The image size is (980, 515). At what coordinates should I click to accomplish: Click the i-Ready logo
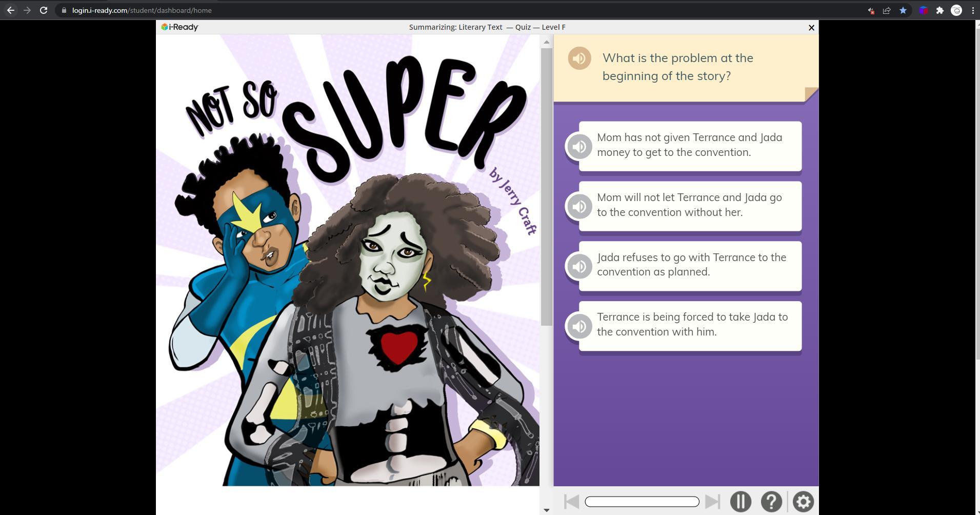point(179,27)
